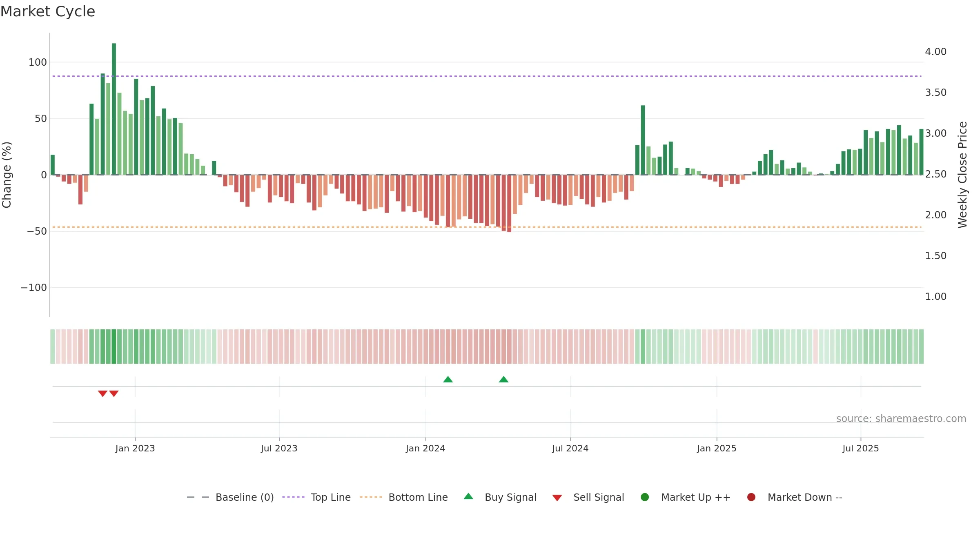Screen dimensions: 980x551
Task: Click the 1.50 tick on the right axis
Action: tap(936, 256)
